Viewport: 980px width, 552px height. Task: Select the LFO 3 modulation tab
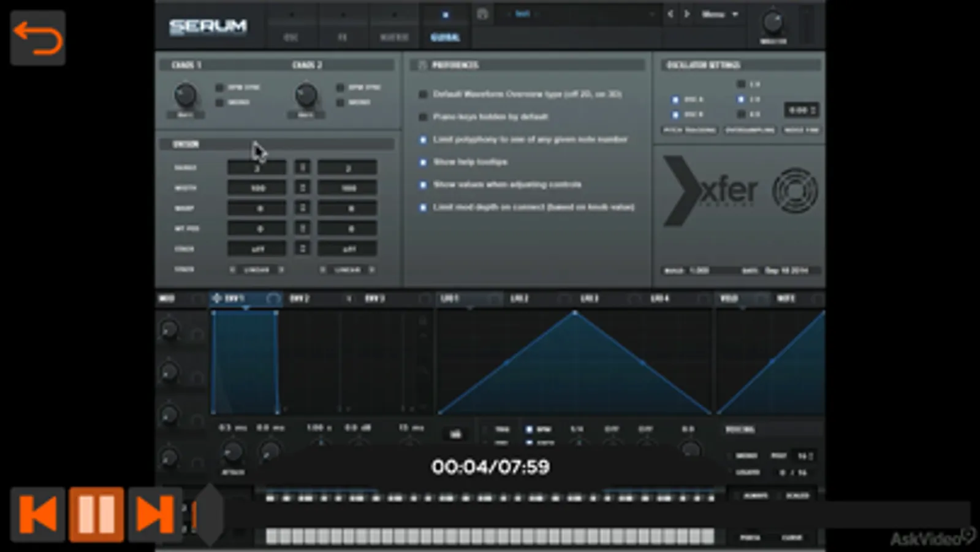pos(590,299)
